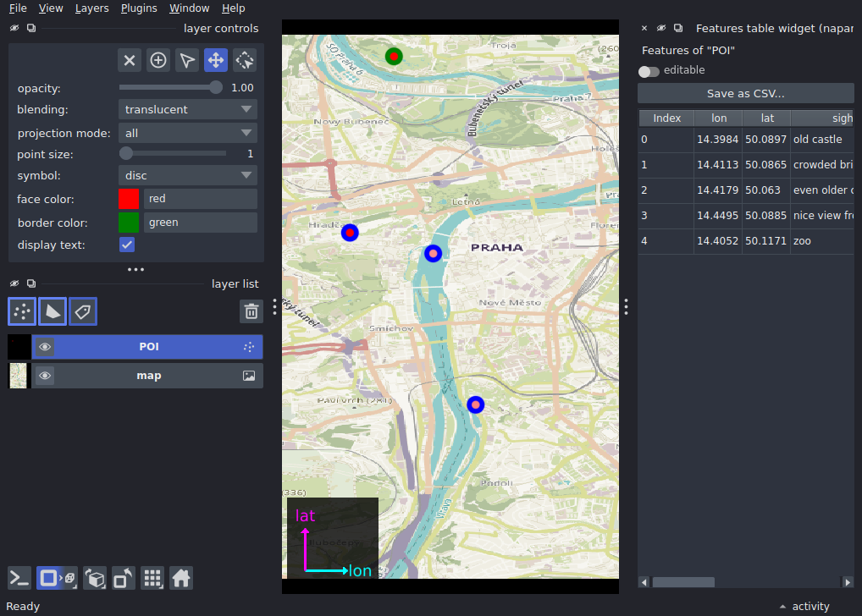This screenshot has width=862, height=616.
Task: Click the table scroll left arrow
Action: tap(644, 582)
